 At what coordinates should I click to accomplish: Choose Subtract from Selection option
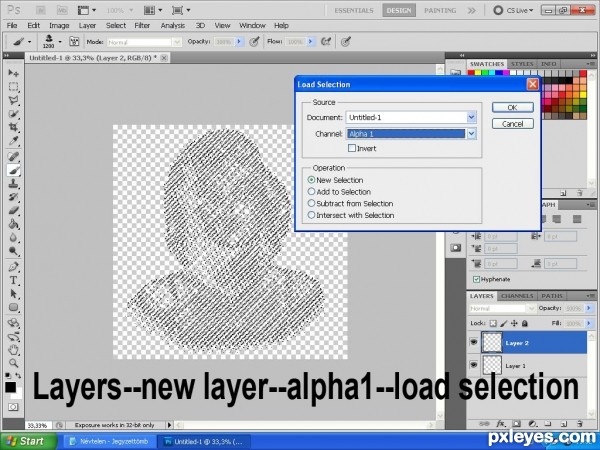(311, 203)
